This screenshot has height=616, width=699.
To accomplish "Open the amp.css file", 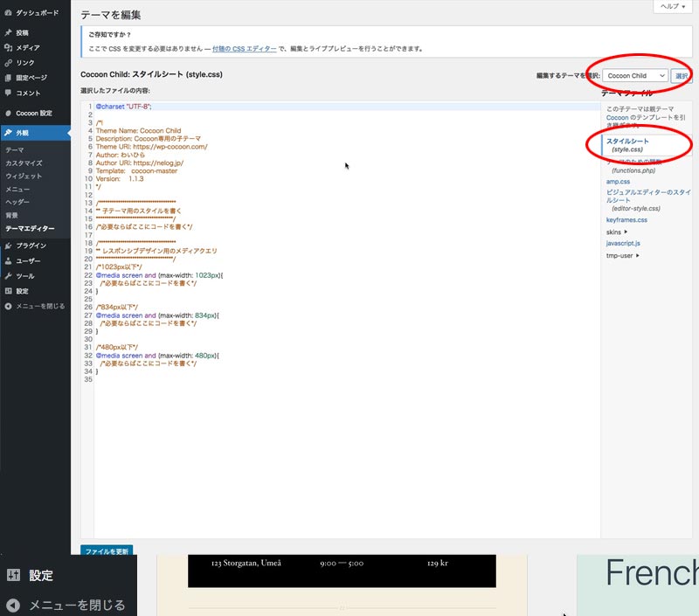I will tap(618, 182).
